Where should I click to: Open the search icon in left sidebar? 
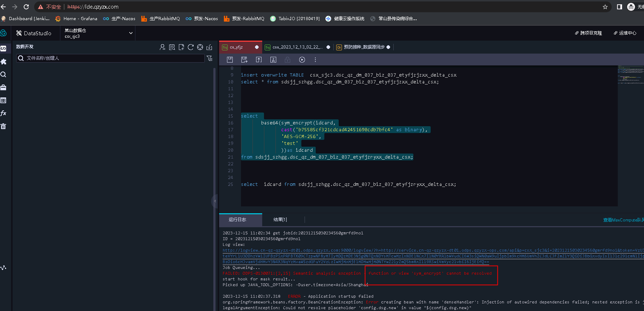click(3, 74)
